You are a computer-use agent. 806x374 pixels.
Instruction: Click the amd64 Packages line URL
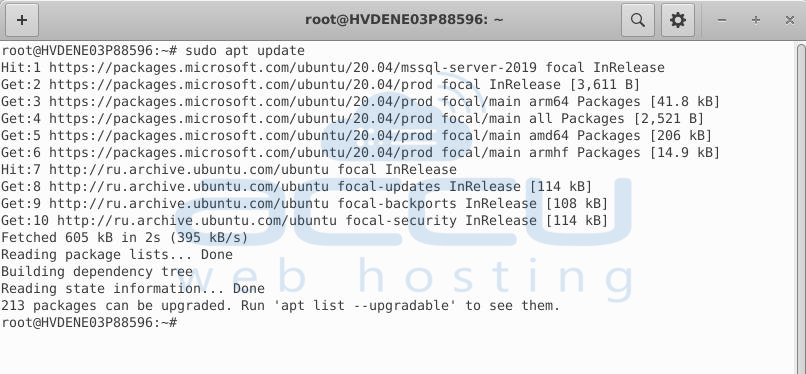point(241,136)
